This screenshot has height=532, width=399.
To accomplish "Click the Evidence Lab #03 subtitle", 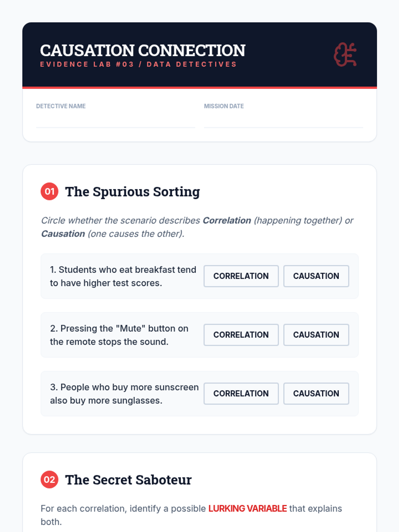I will (138, 65).
